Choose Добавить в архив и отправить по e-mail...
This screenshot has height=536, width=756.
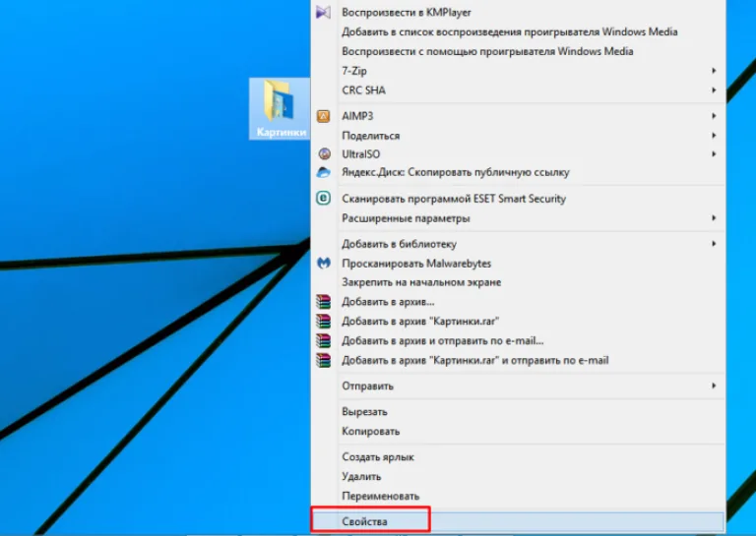point(518,340)
